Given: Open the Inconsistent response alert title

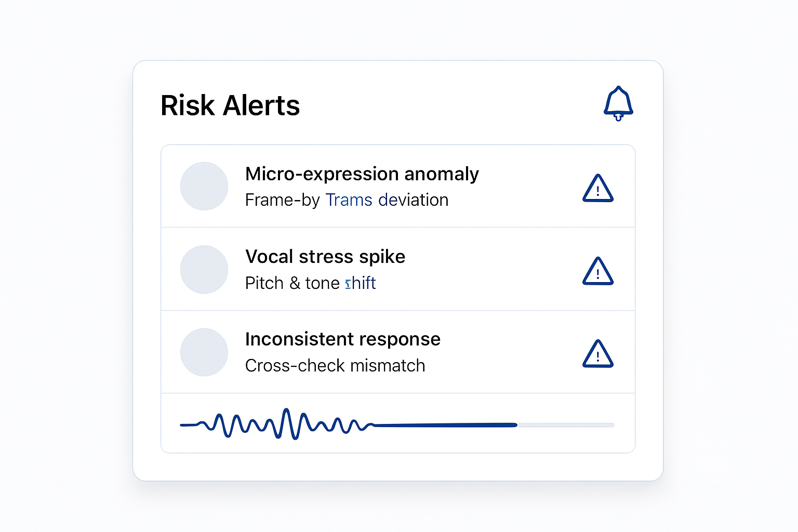Looking at the screenshot, I should coord(343,339).
